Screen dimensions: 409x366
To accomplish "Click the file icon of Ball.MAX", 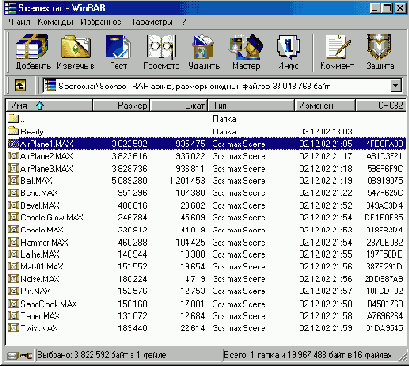I will tap(13, 180).
